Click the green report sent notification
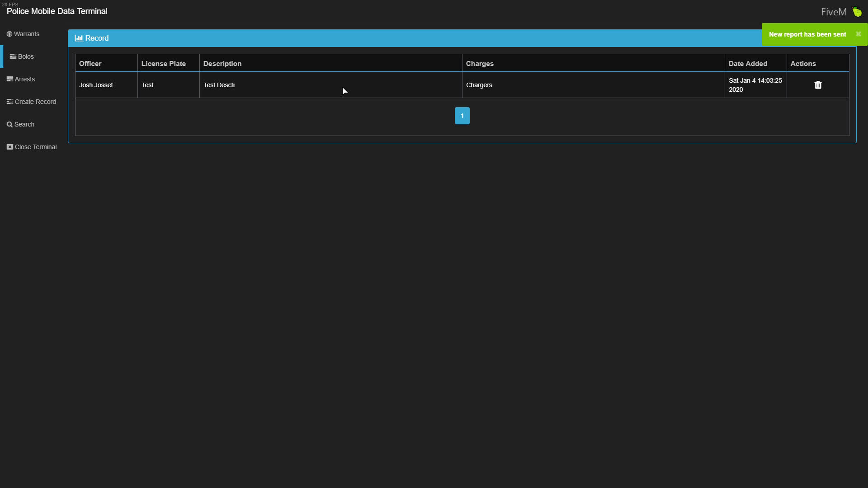 pyautogui.click(x=807, y=34)
